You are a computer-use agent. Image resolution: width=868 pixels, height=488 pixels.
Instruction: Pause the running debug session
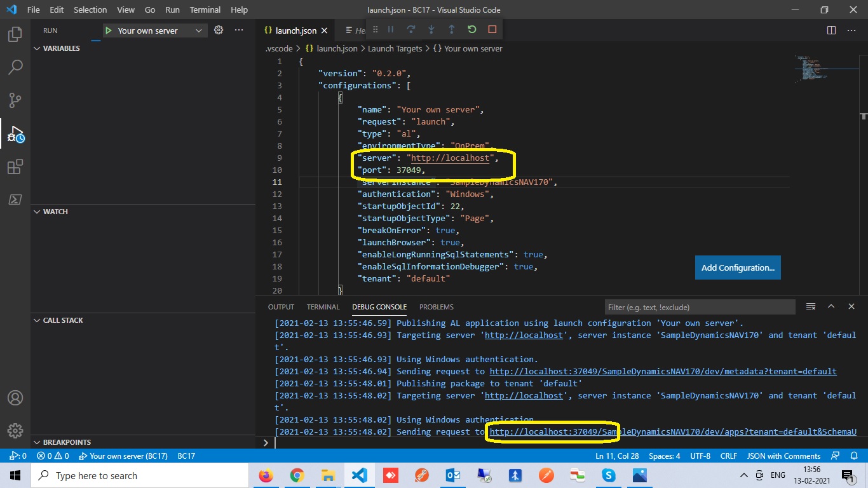tap(390, 29)
